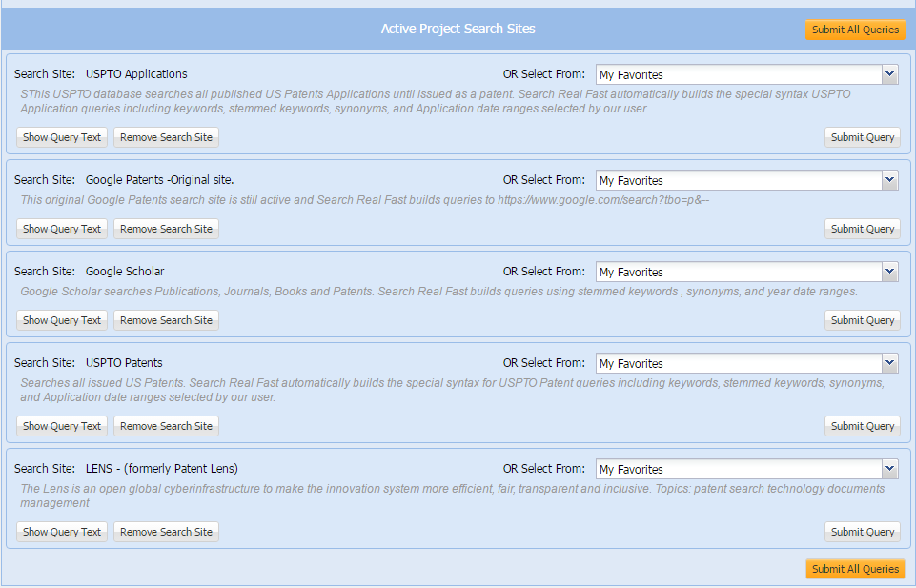Remove the USPTO Patents search site
The height and width of the screenshot is (588, 916).
click(x=167, y=426)
